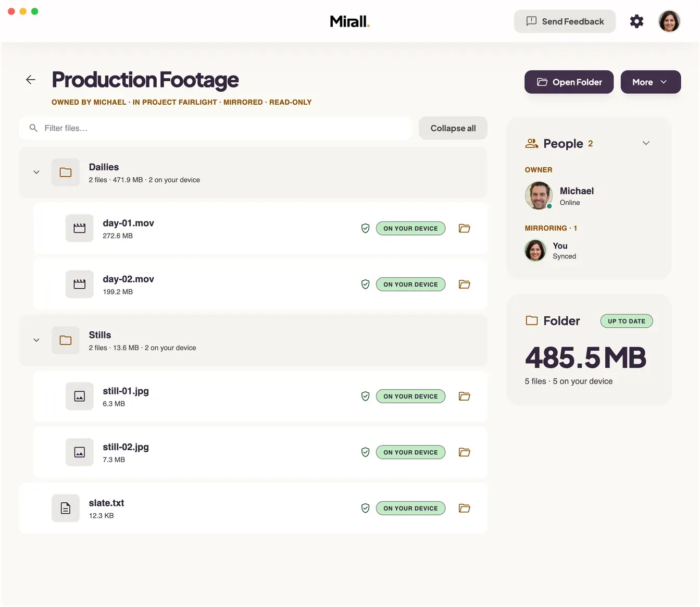Click the Open Folder button
The image size is (700, 607).
point(569,82)
